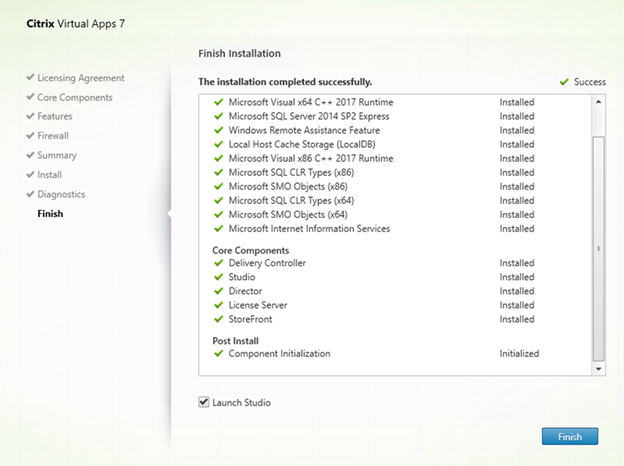Open the Features step in sidebar

pos(55,116)
